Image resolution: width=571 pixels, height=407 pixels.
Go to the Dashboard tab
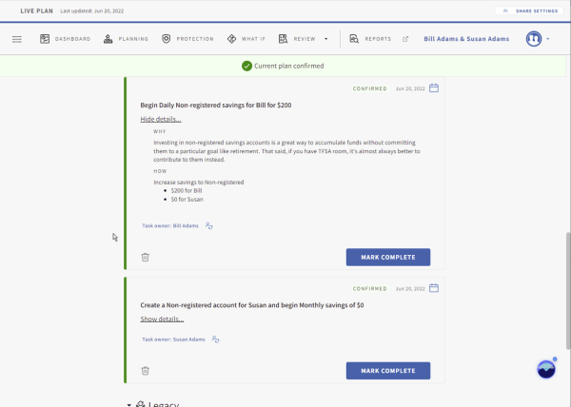coord(65,39)
